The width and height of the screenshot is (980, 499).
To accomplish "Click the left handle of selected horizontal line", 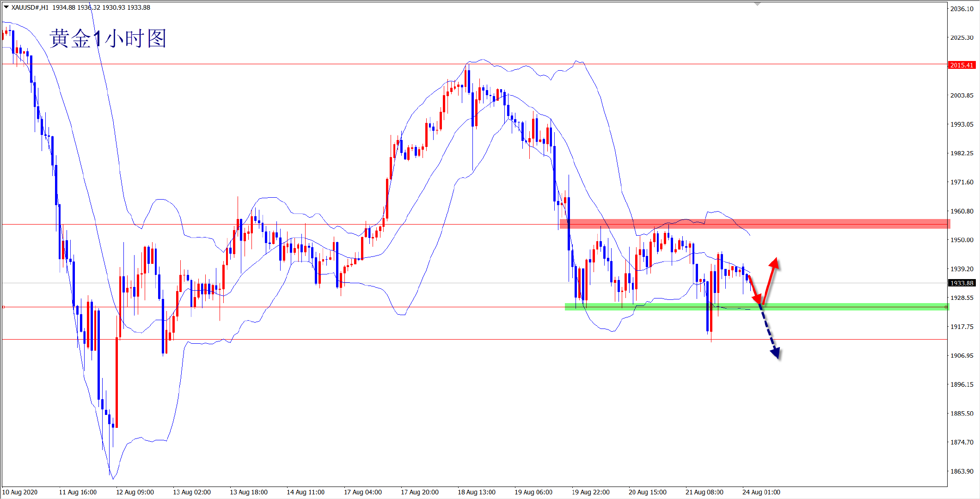I will pyautogui.click(x=3, y=307).
